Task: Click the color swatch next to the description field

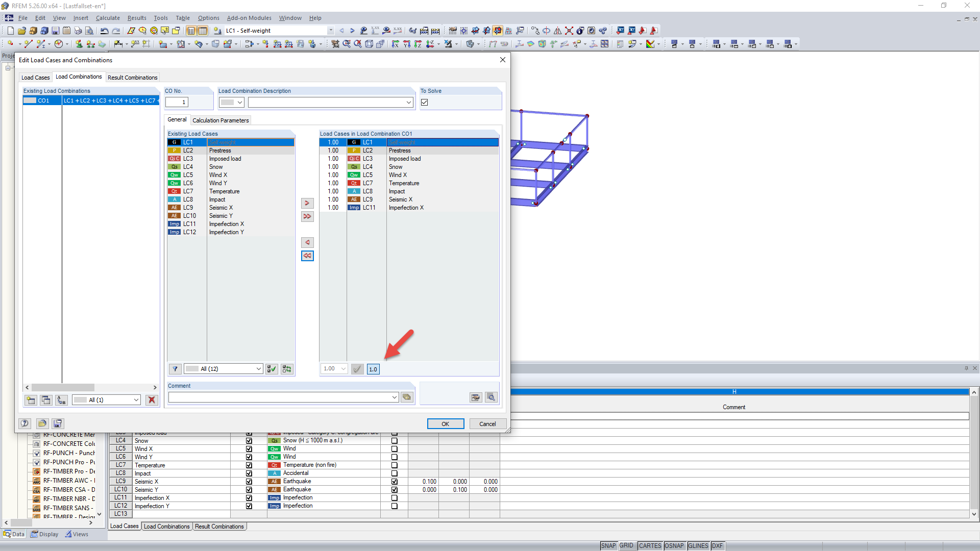Action: 228,103
